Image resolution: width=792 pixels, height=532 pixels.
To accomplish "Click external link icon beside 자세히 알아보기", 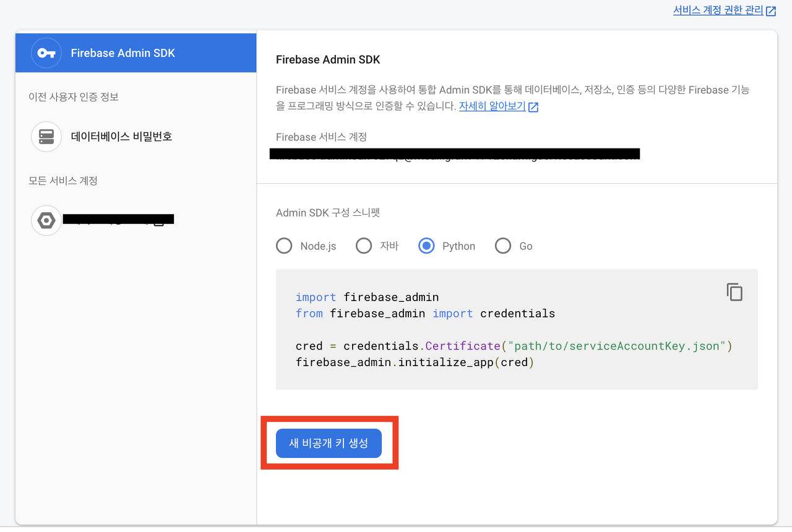I will coord(533,107).
